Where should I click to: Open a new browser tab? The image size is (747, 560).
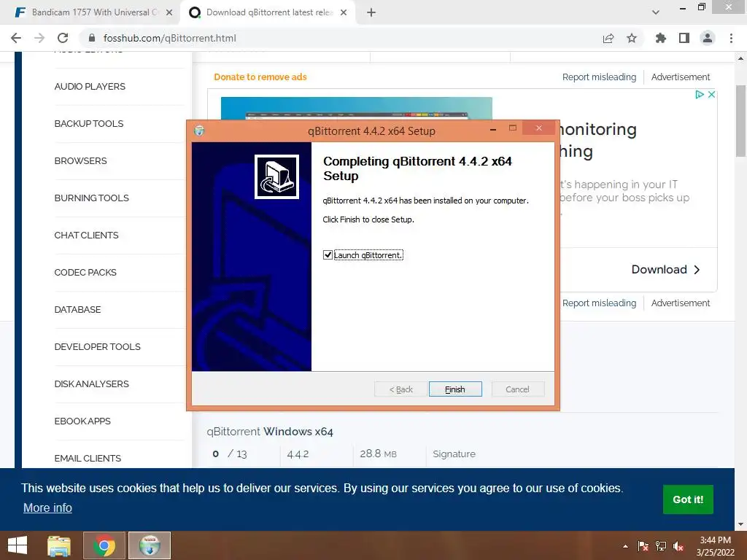[x=371, y=12]
